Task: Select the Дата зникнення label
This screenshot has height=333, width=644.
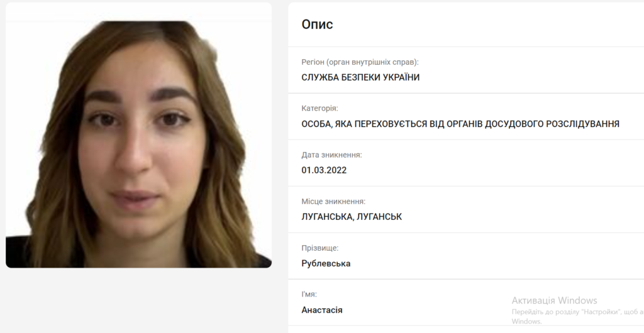Action: [331, 155]
